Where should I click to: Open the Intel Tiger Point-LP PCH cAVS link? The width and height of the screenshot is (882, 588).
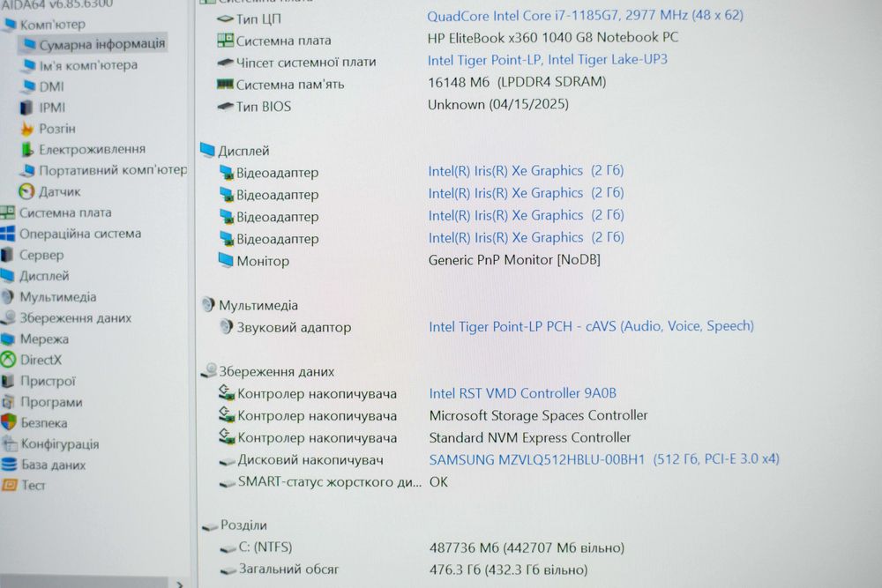pos(591,326)
